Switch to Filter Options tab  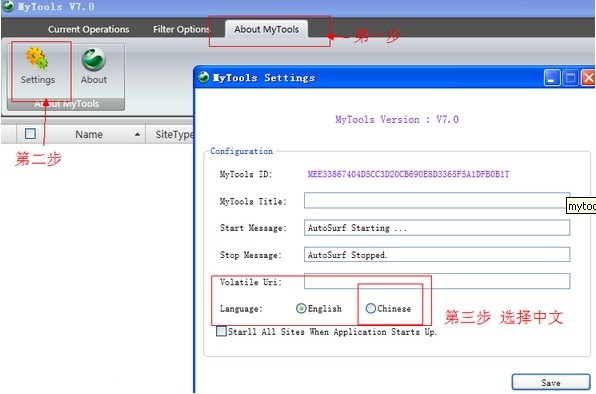(x=181, y=29)
